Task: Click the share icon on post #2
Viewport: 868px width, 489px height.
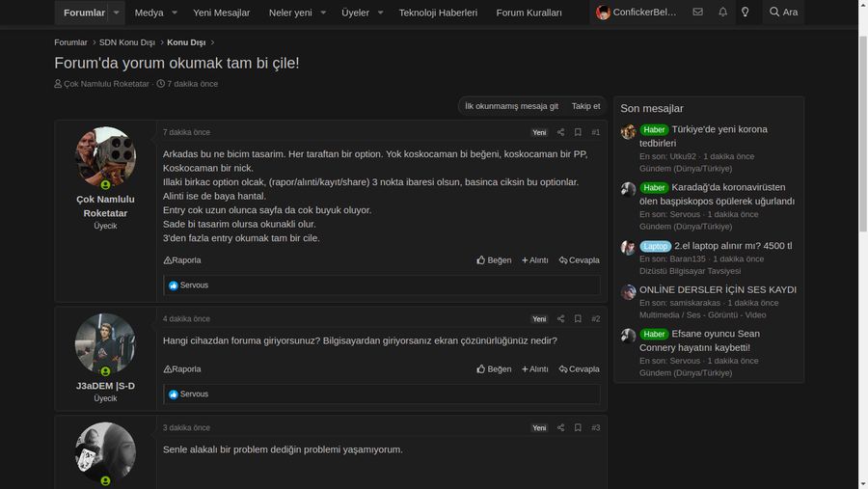Action: (560, 318)
